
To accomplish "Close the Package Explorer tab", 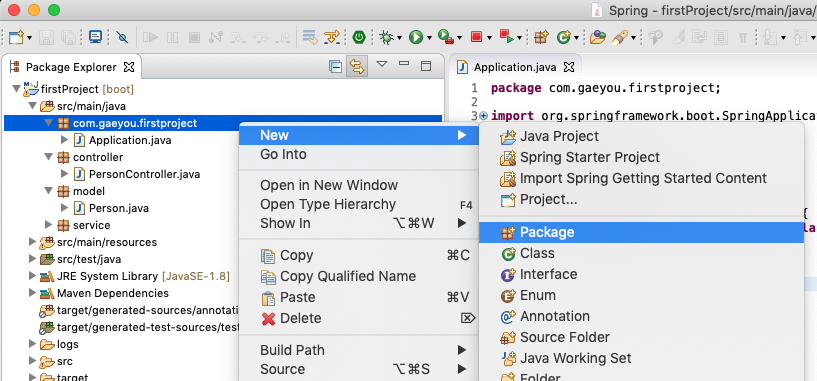I will (x=128, y=67).
